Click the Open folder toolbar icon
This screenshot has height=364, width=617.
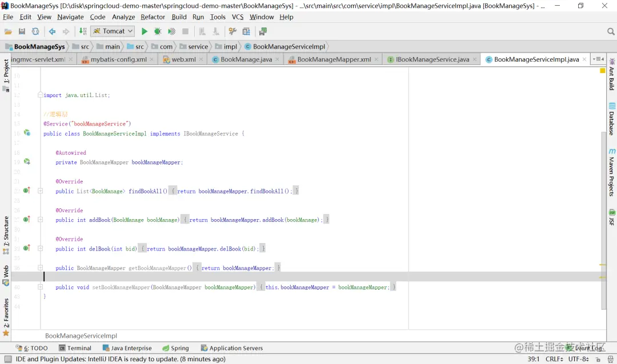tap(8, 31)
